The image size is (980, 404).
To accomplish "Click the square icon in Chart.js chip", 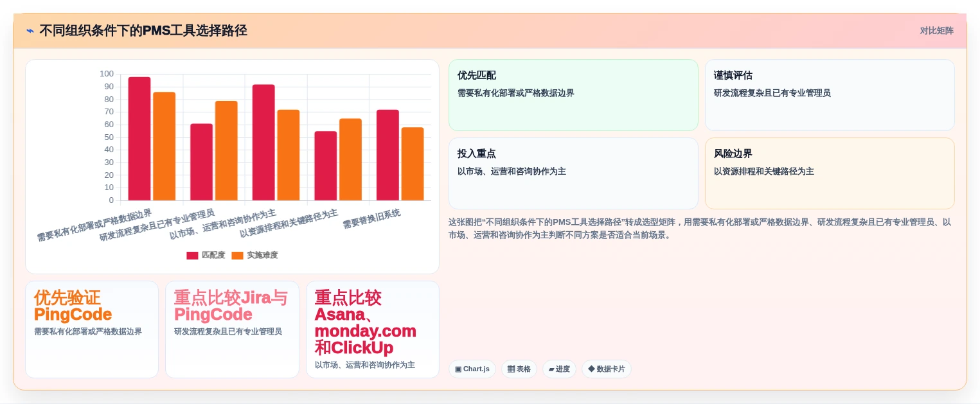I will pos(458,369).
